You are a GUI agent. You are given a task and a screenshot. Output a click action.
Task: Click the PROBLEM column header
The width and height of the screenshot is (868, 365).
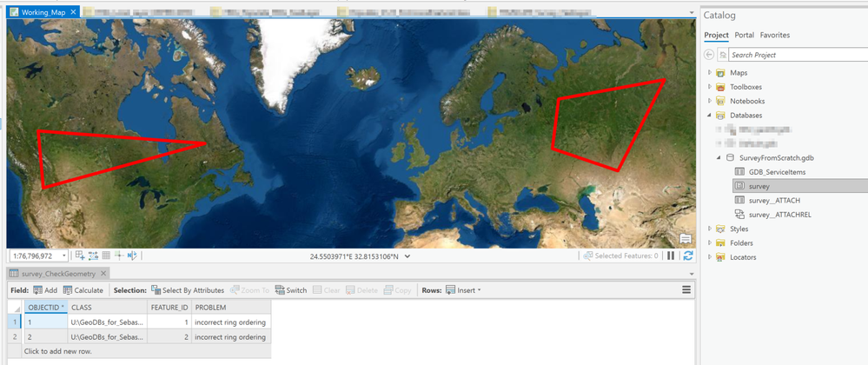point(231,308)
